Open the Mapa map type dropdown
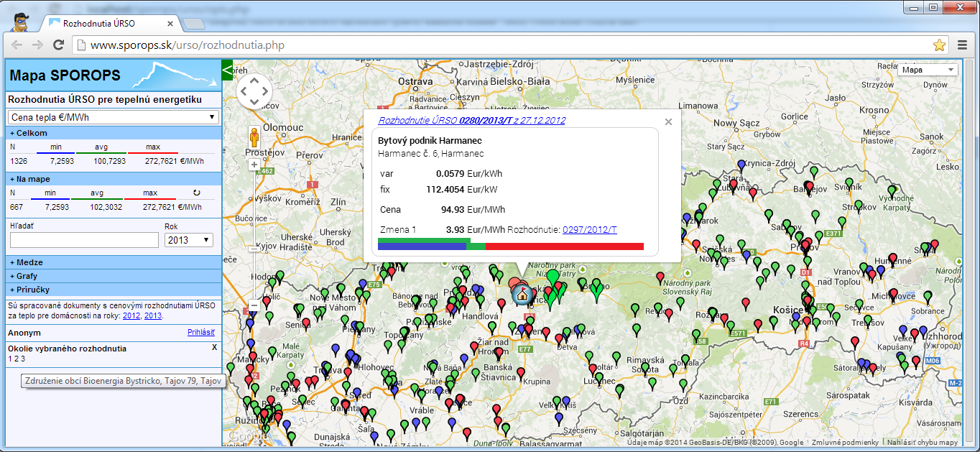The image size is (980, 452). coord(928,70)
